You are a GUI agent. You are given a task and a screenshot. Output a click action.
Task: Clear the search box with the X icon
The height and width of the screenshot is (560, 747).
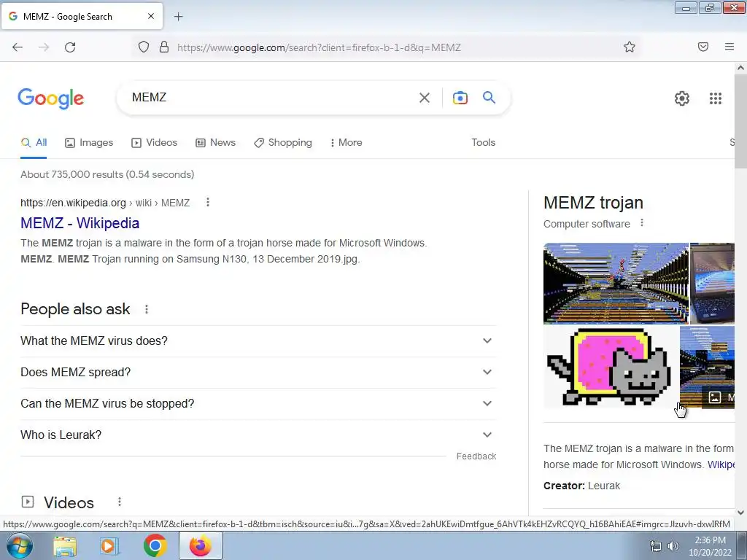click(x=425, y=98)
